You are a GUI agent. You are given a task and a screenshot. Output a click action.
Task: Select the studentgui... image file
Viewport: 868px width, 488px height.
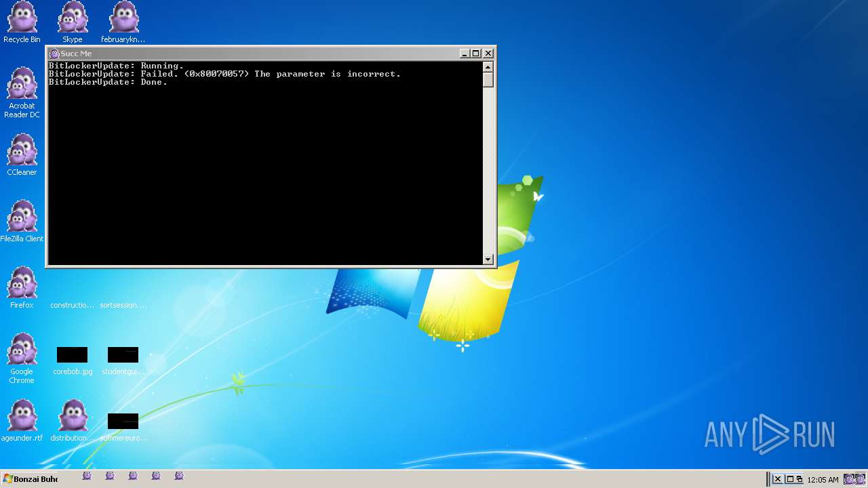[x=123, y=361]
